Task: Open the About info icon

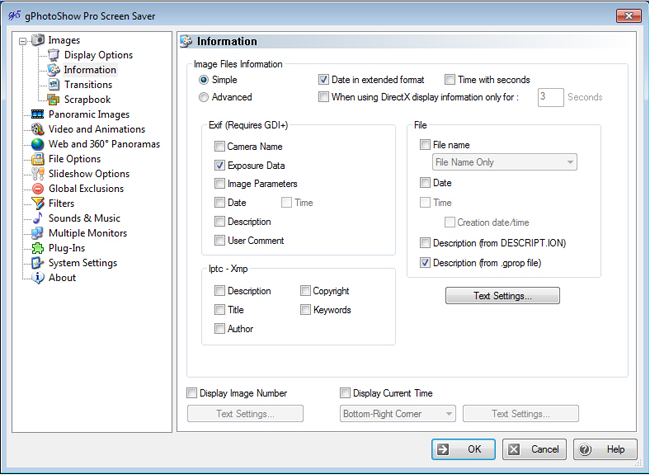Action: pyautogui.click(x=38, y=278)
